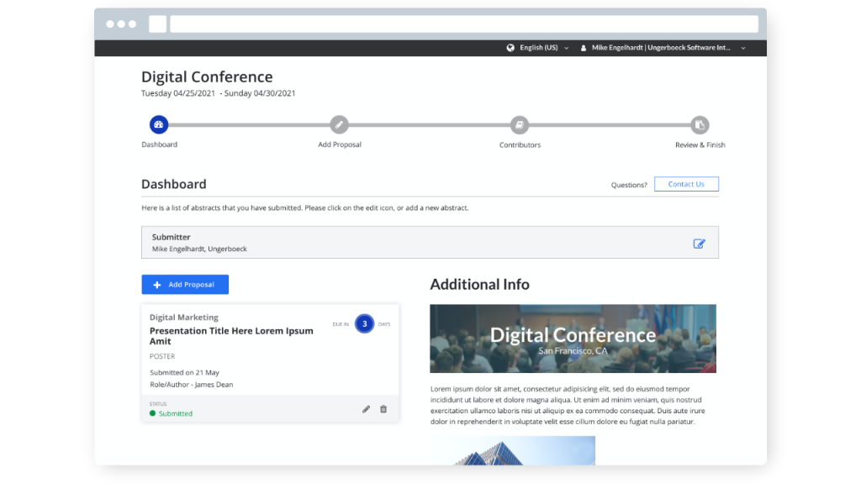Click the Dashboard step icon
This screenshot has width=861, height=504.
click(x=159, y=125)
